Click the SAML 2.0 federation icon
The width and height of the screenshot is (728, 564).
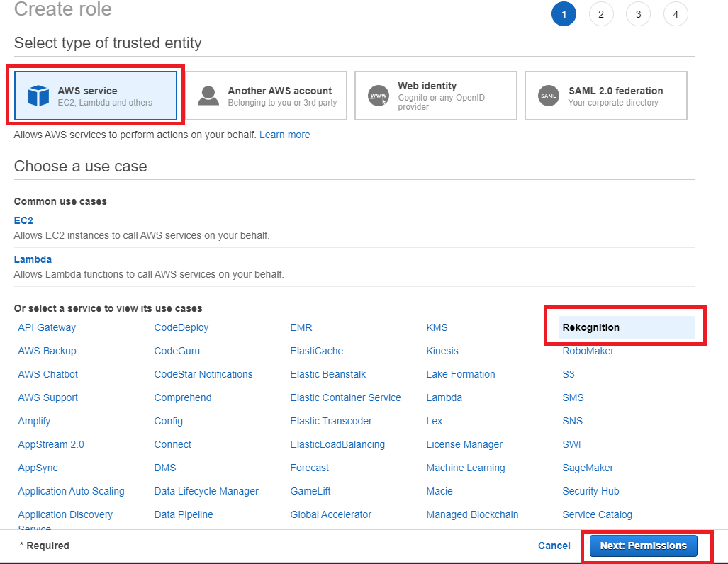[x=549, y=96]
